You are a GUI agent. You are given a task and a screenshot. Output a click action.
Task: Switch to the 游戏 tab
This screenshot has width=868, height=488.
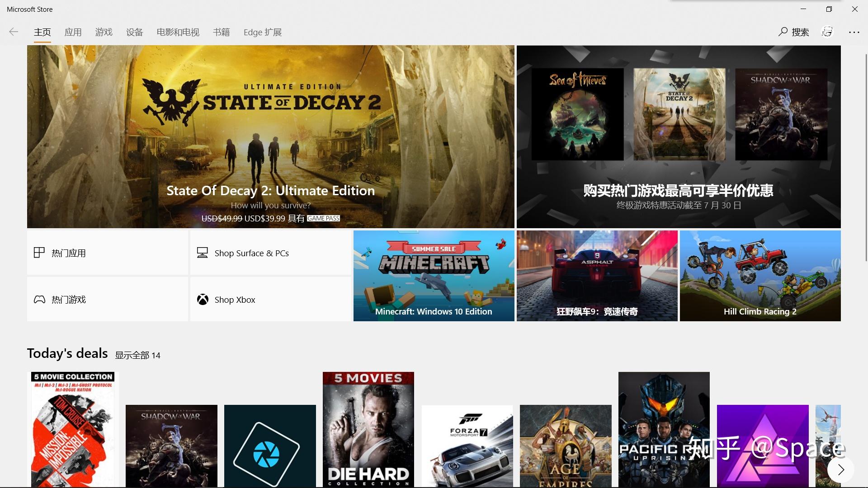pyautogui.click(x=104, y=32)
